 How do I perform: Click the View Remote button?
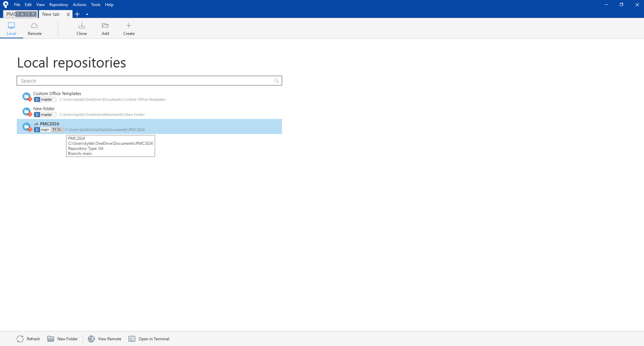[105, 339]
